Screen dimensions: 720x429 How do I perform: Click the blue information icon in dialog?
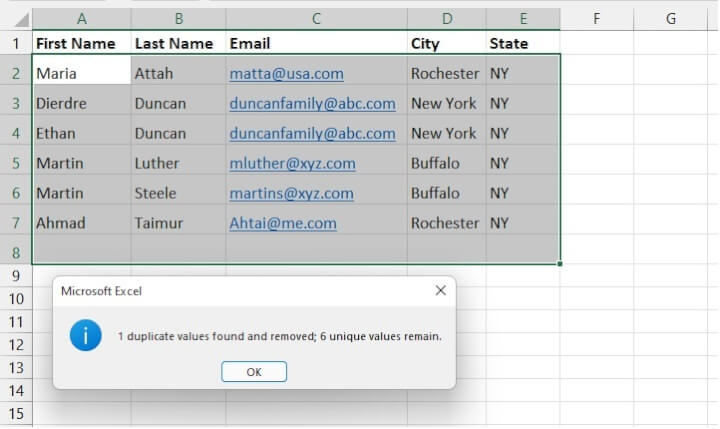click(85, 336)
